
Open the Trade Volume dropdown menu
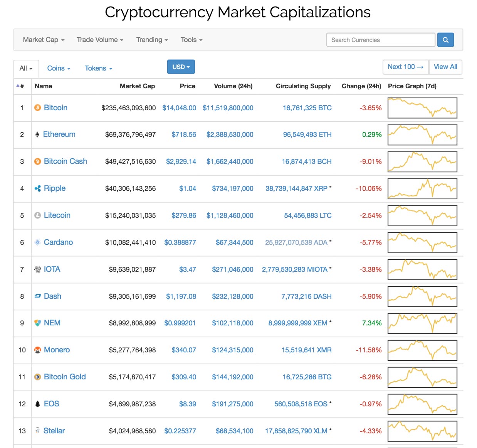click(100, 40)
